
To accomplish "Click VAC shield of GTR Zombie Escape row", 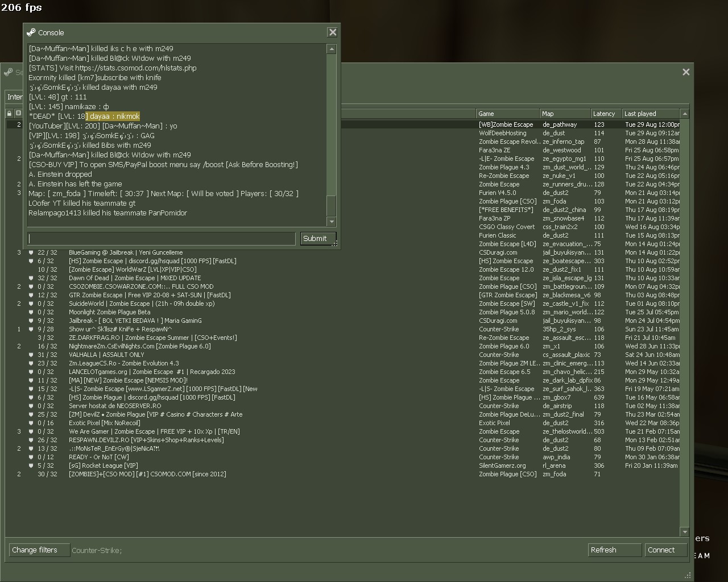I will [31, 295].
